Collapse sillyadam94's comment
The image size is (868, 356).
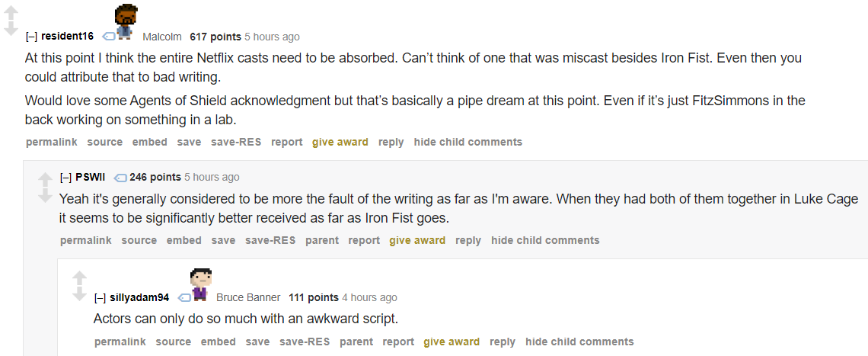pyautogui.click(x=101, y=298)
